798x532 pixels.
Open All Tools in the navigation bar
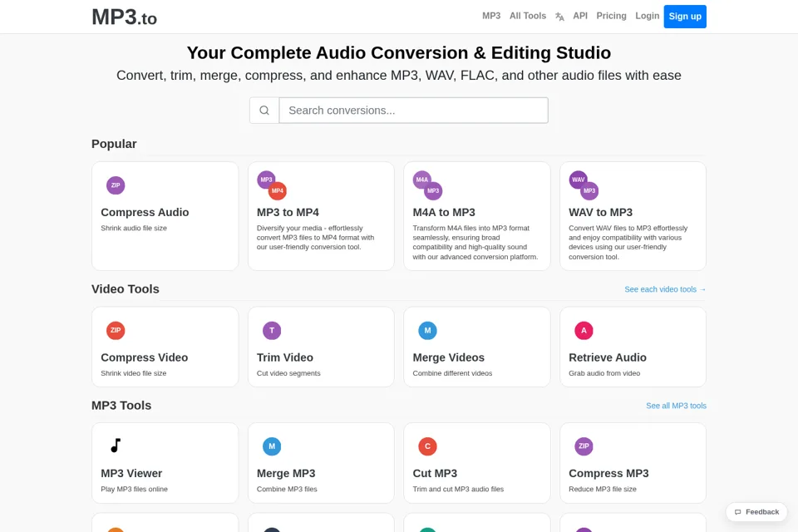click(x=528, y=17)
